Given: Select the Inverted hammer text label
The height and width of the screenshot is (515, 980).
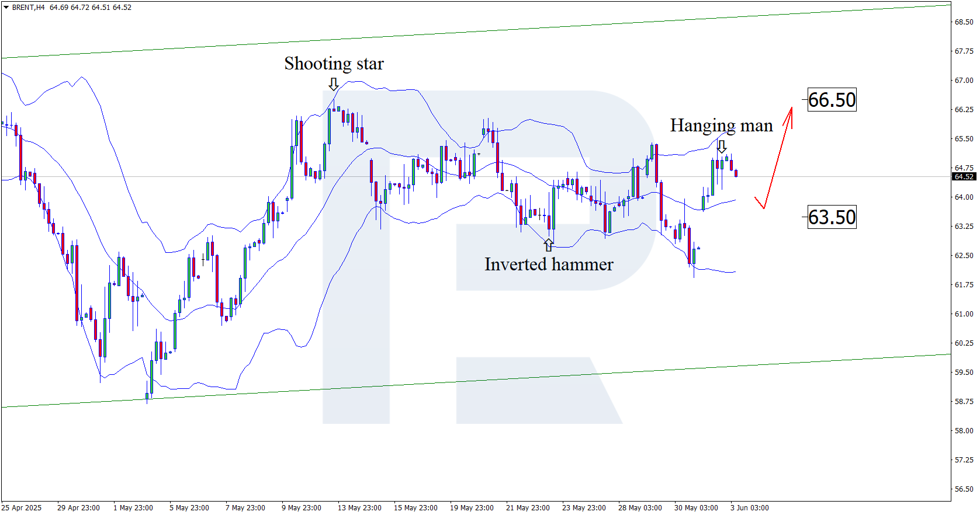Looking at the screenshot, I should click(x=549, y=265).
